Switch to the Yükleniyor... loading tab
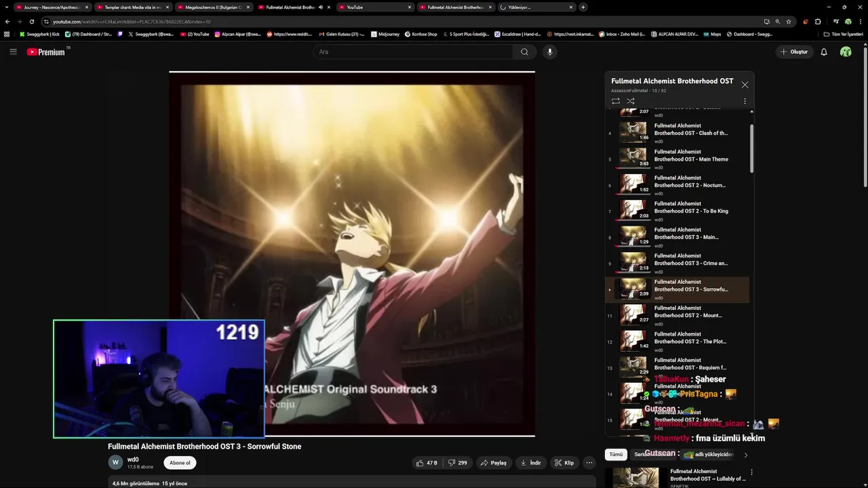 (x=536, y=7)
